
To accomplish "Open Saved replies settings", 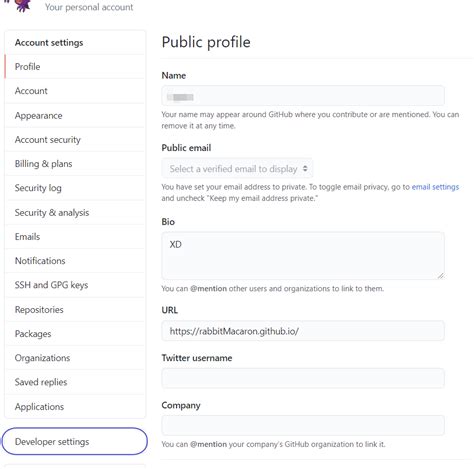I will pyautogui.click(x=75, y=382).
